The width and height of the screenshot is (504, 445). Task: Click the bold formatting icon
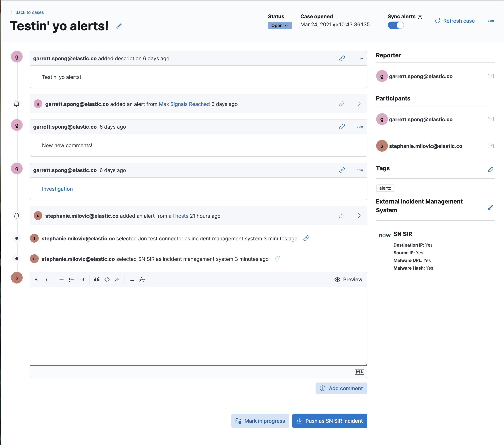pos(36,279)
